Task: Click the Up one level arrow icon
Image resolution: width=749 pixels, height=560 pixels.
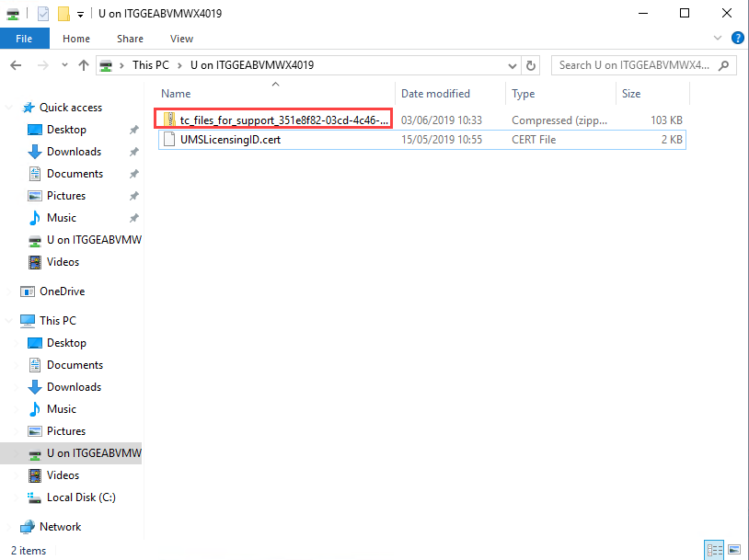Action: [84, 65]
